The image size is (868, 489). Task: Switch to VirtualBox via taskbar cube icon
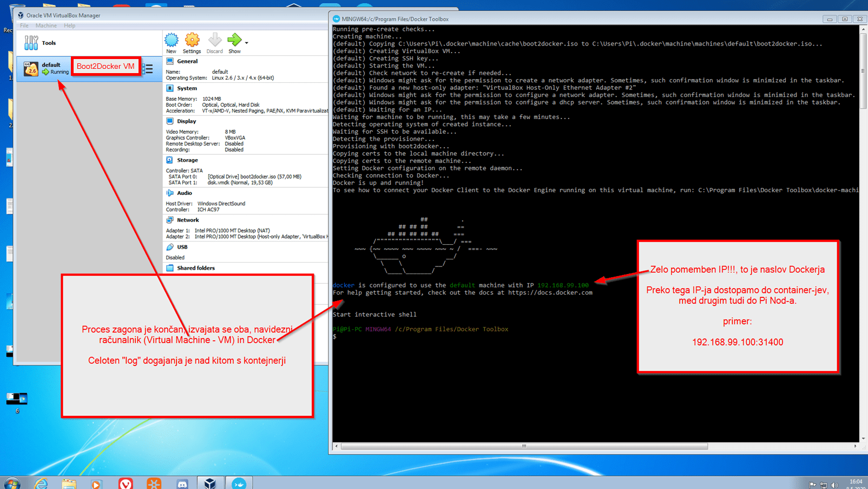coord(210,483)
